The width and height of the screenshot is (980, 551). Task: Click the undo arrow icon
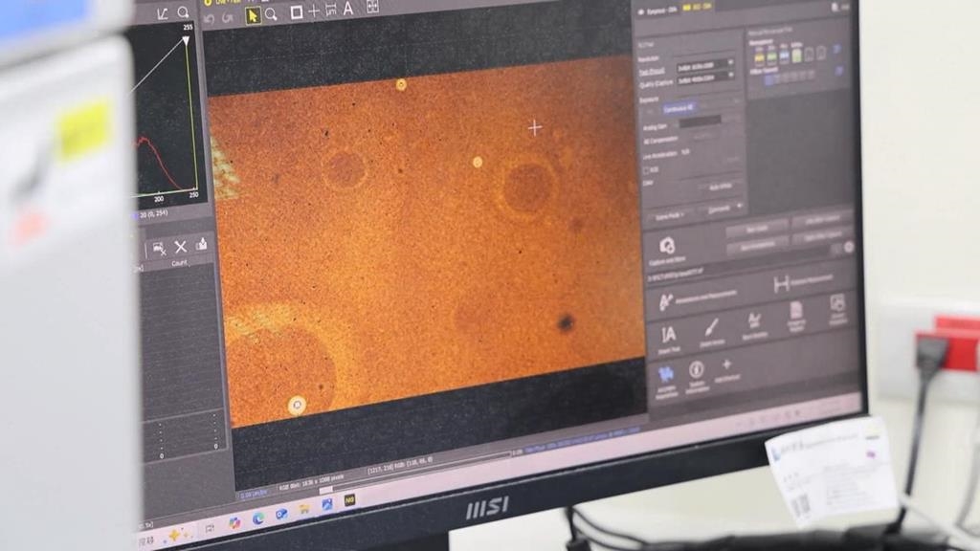pos(209,18)
